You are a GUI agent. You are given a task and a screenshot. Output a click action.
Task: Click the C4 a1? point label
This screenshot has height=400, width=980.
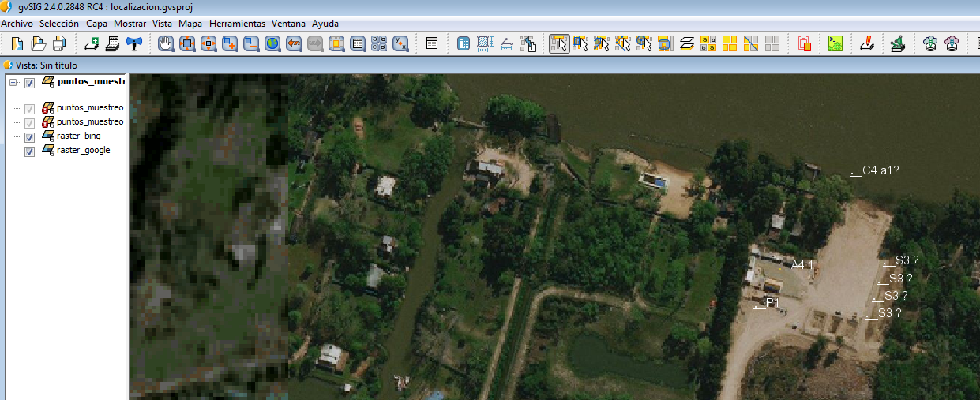(x=880, y=170)
